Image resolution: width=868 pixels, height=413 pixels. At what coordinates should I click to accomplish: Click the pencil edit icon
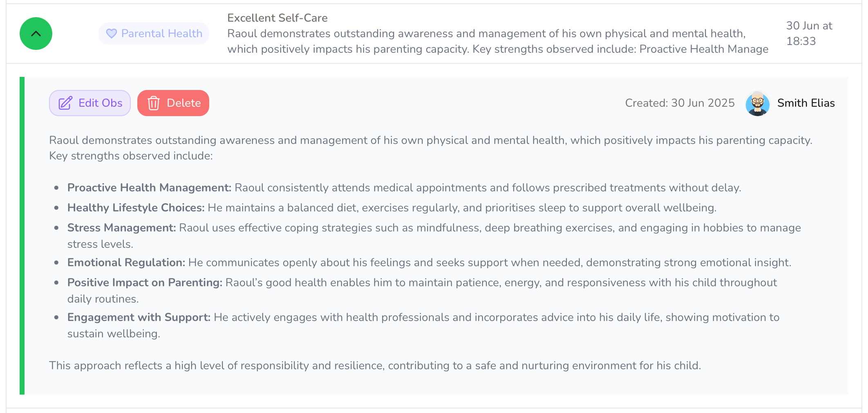tap(65, 103)
